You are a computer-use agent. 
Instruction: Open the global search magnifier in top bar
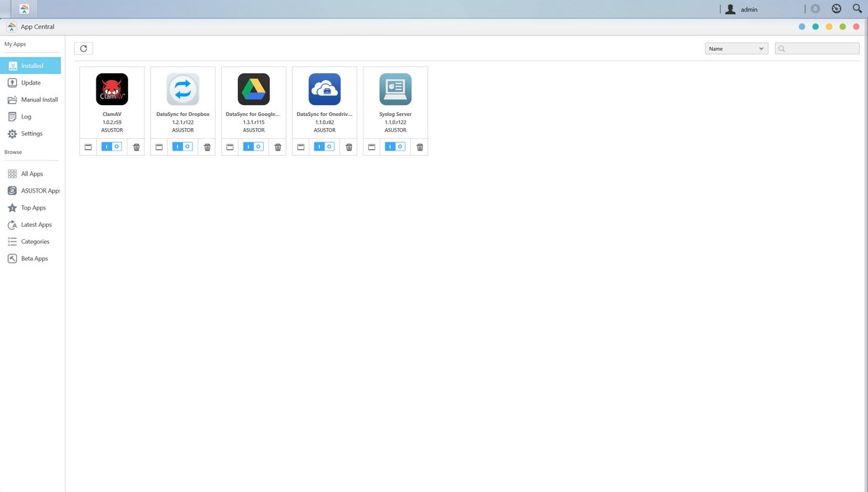[x=857, y=9]
